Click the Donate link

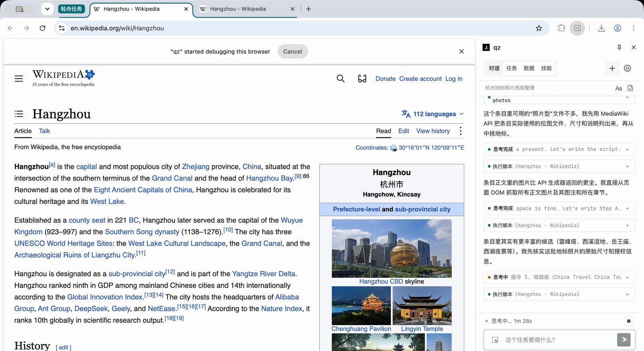coord(386,79)
